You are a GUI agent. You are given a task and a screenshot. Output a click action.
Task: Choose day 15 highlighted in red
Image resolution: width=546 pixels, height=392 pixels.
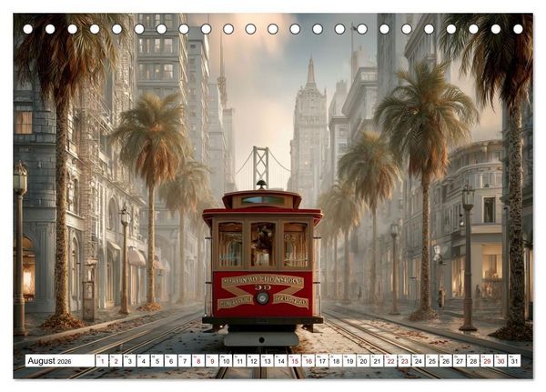pyautogui.click(x=295, y=361)
